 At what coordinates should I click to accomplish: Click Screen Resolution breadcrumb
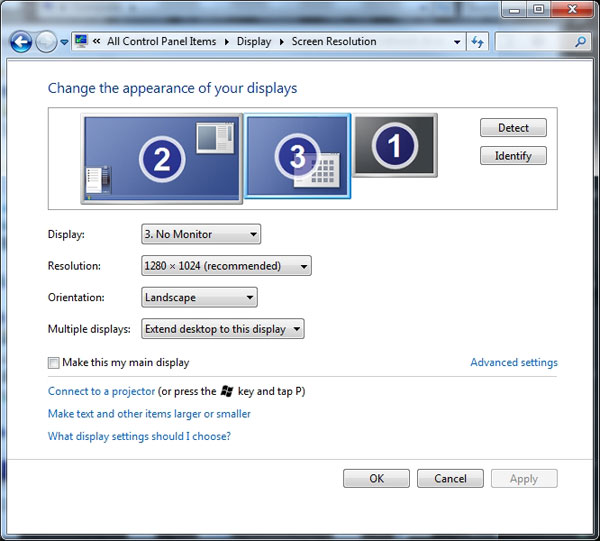(x=334, y=41)
